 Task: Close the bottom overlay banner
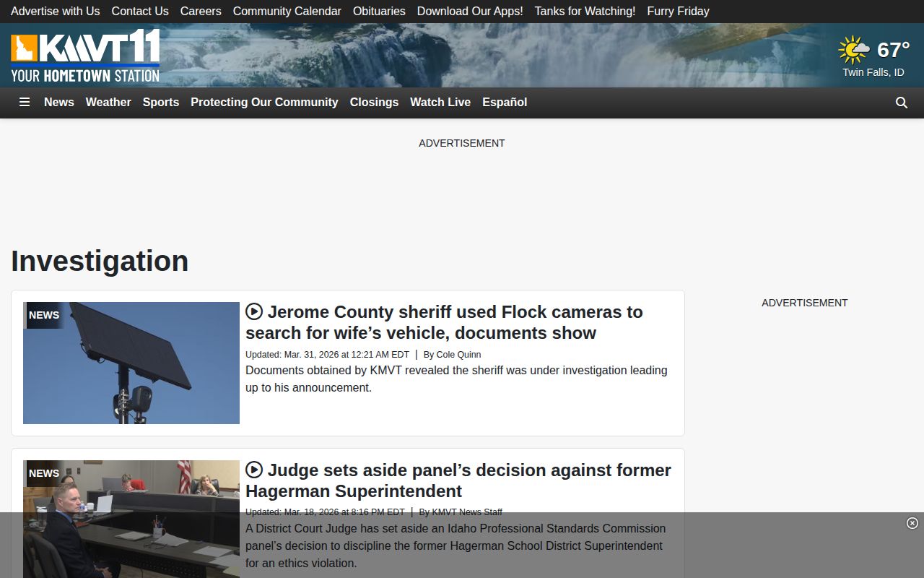[912, 523]
